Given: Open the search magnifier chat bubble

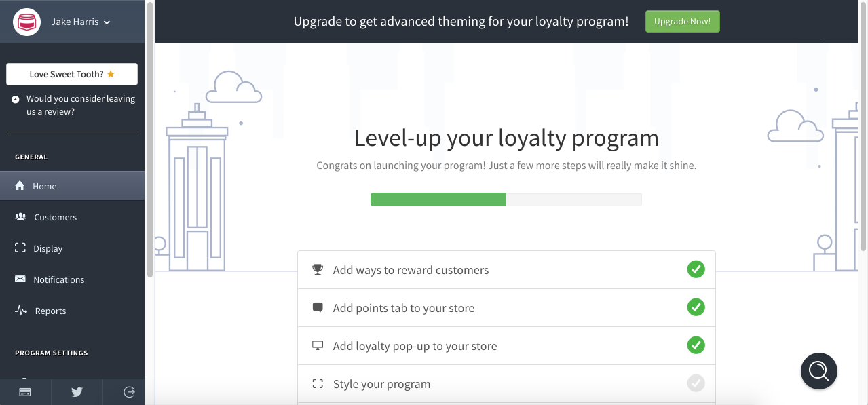Looking at the screenshot, I should (x=819, y=371).
